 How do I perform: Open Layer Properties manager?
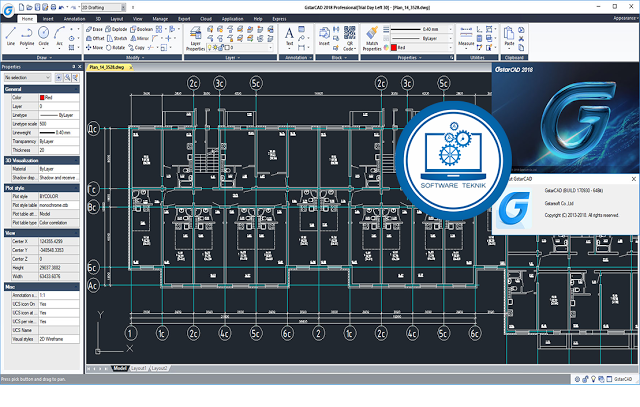195,38
